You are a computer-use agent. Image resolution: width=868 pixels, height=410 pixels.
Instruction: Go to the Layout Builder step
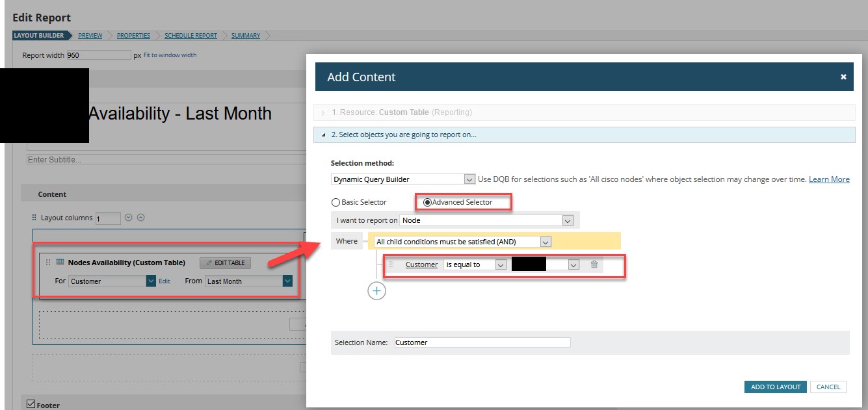coord(39,36)
